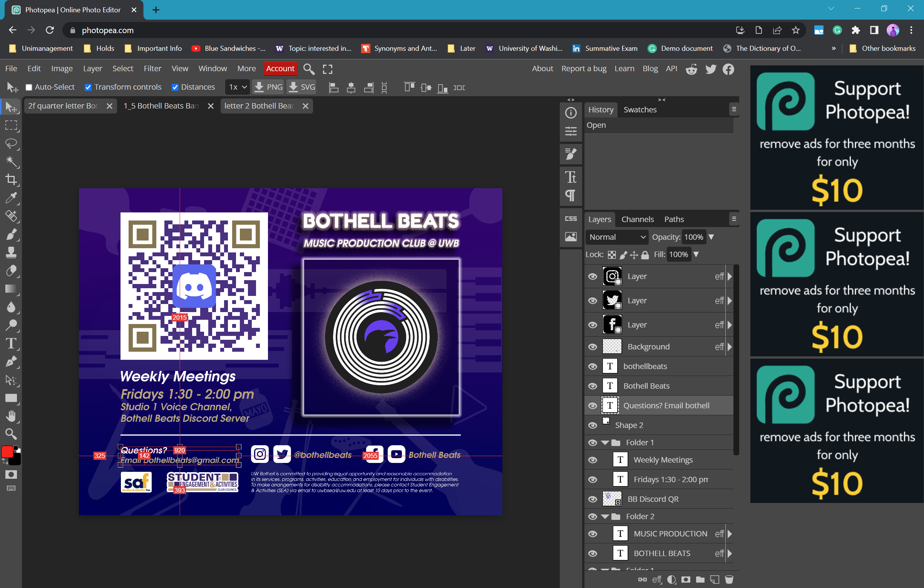Add layer mask icon at panel bottom
The width and height of the screenshot is (924, 588).
coord(686,579)
